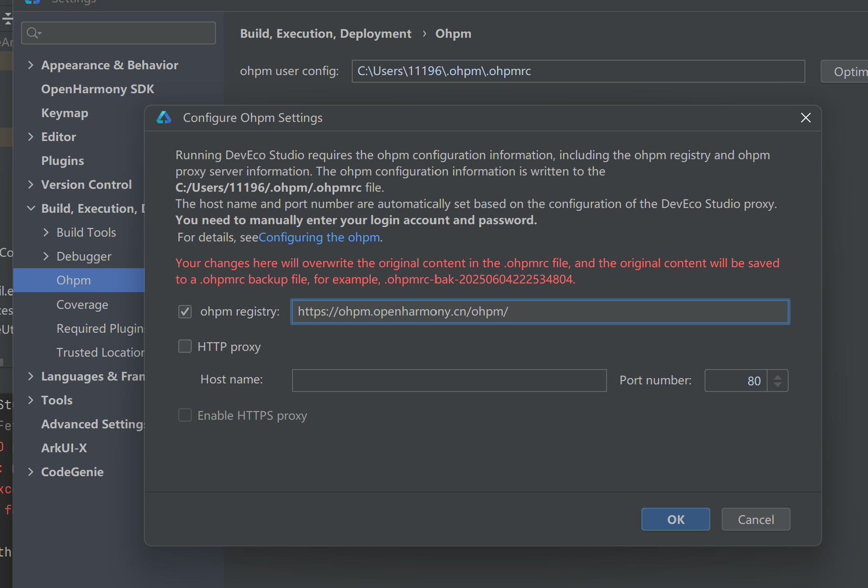
Task: Click the search magnifier icon in Settings
Action: (x=34, y=33)
